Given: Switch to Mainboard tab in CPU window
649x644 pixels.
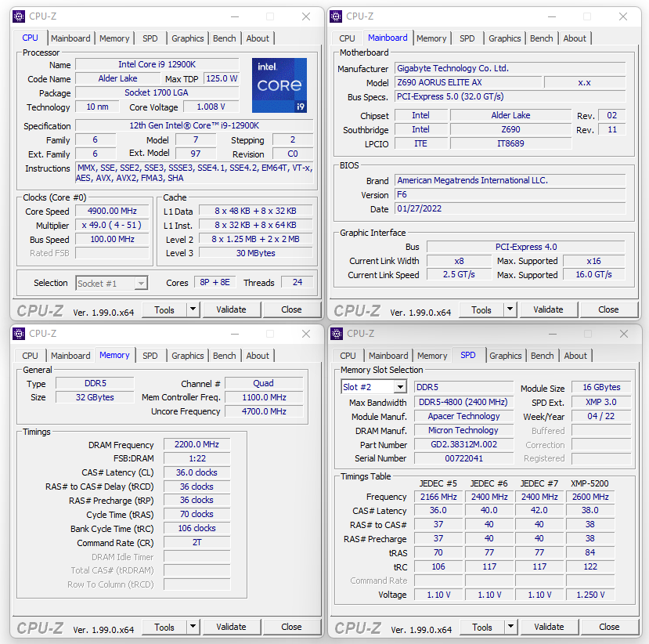Looking at the screenshot, I should [70, 38].
